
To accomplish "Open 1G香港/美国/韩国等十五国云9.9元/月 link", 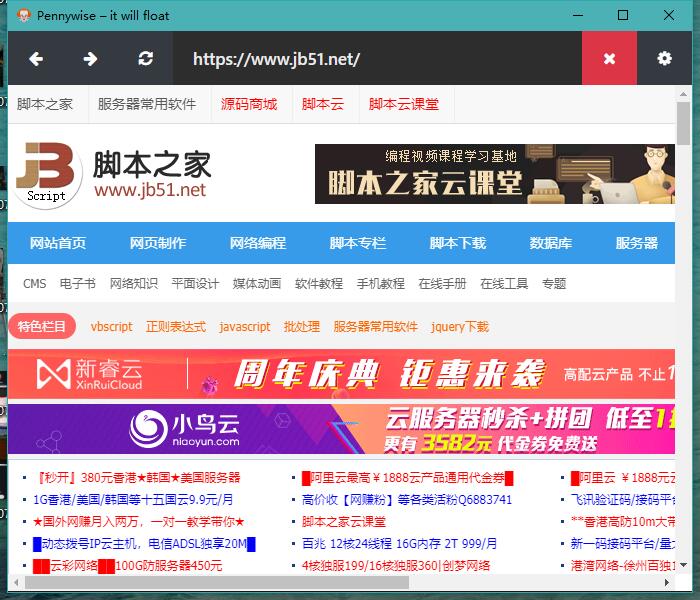I will (x=133, y=500).
